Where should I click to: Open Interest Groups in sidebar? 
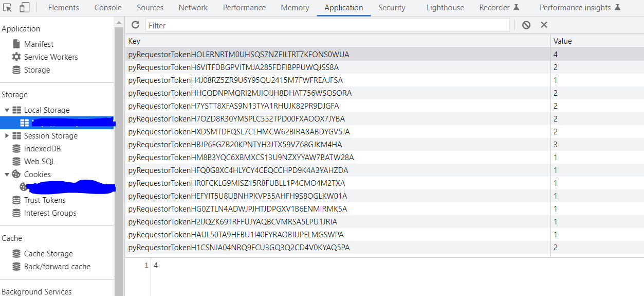pos(50,213)
